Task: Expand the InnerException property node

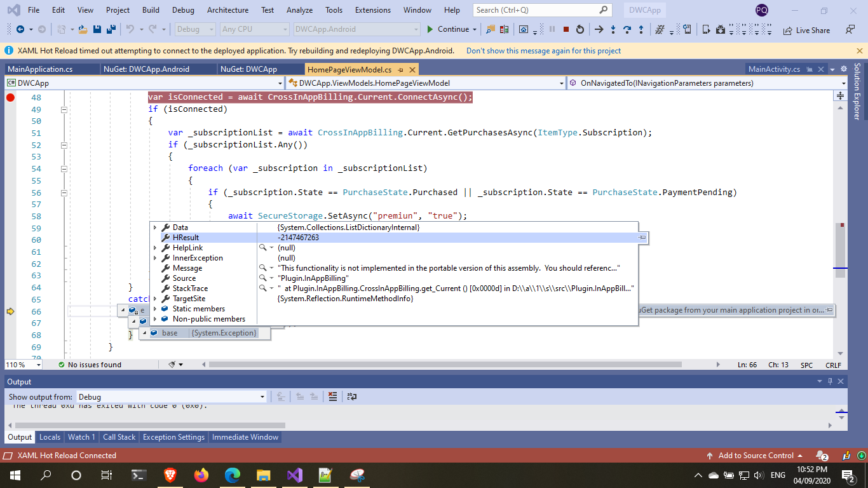Action: (155, 258)
